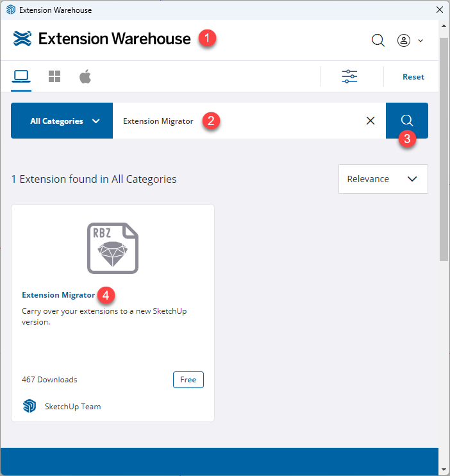Click the scrollbar down arrow
Image resolution: width=450 pixels, height=476 pixels.
pyautogui.click(x=444, y=470)
